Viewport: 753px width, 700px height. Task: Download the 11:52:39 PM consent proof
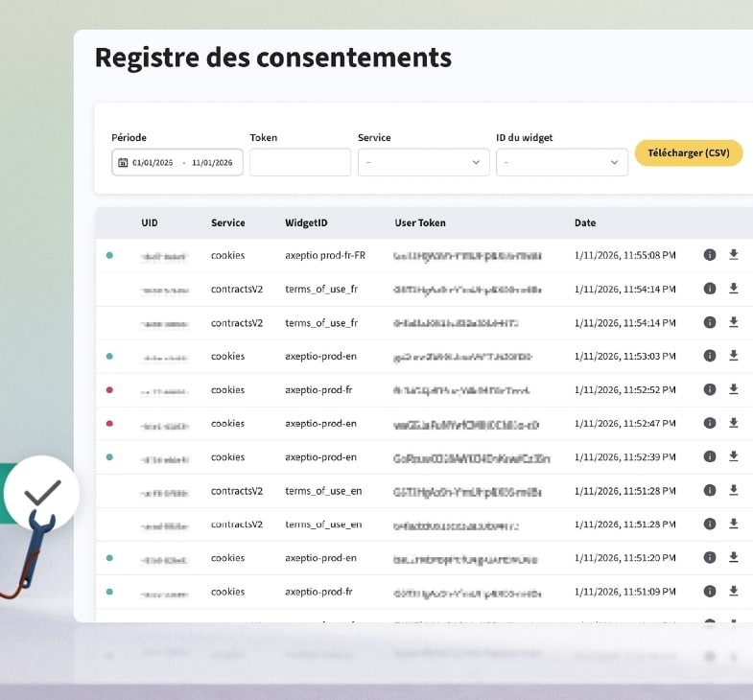tap(733, 456)
